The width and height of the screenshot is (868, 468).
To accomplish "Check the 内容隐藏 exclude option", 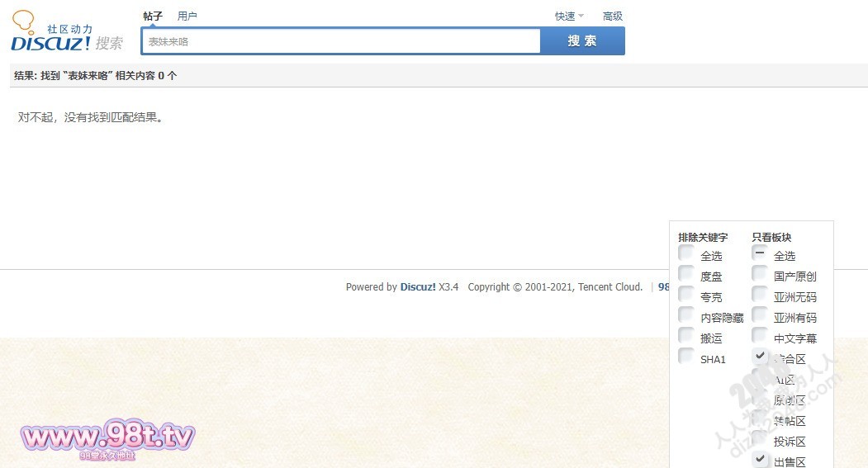I will [686, 314].
